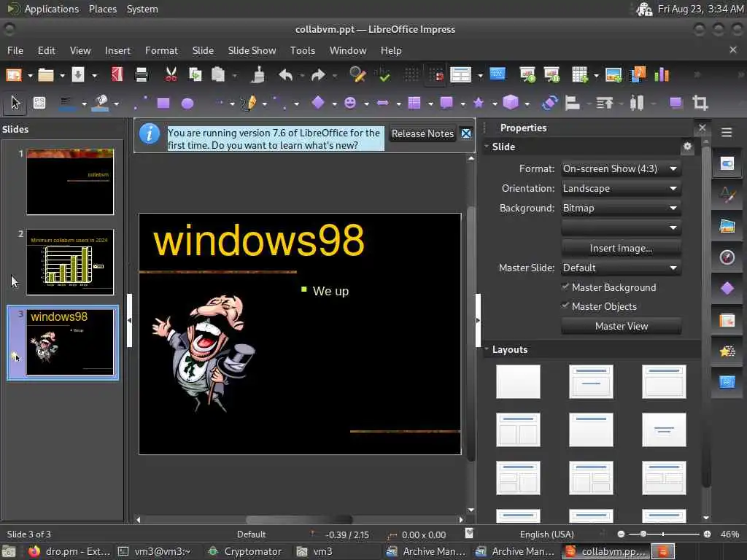Viewport: 747px width, 560px height.
Task: Select the Symbol Shapes smiley tool
Action: [350, 103]
